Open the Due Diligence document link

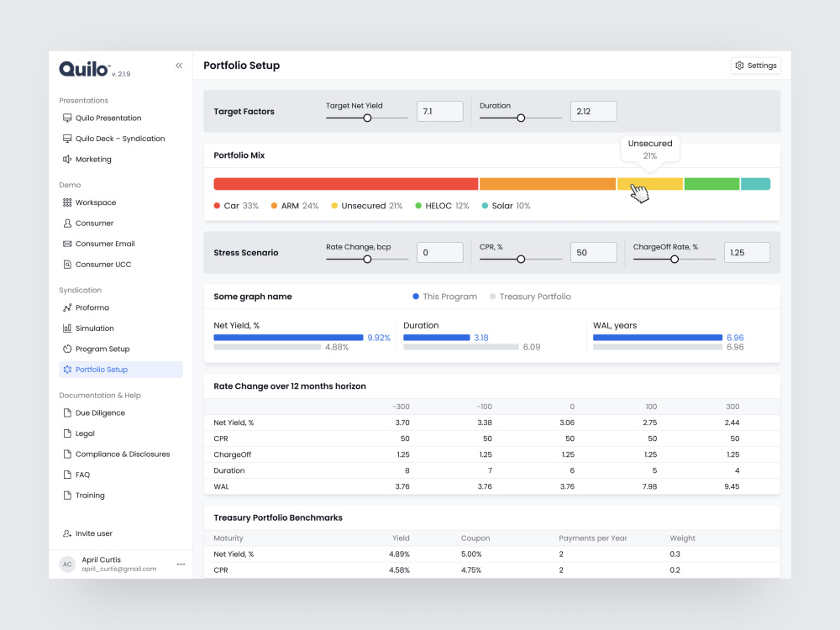[x=100, y=412]
